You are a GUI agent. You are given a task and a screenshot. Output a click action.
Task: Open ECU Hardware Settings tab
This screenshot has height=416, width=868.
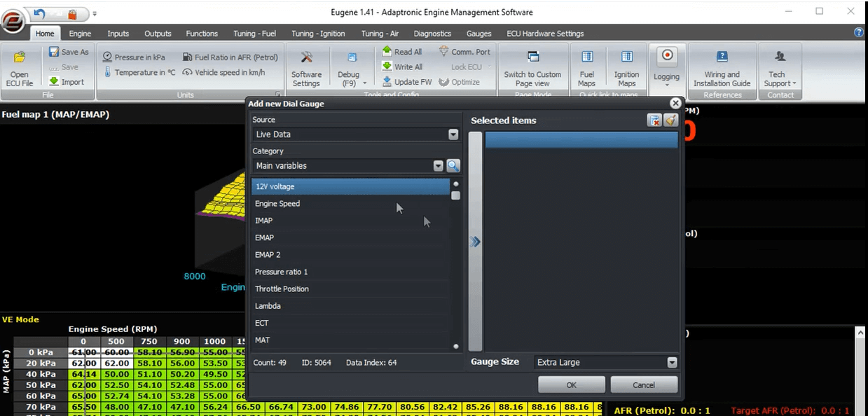544,33
